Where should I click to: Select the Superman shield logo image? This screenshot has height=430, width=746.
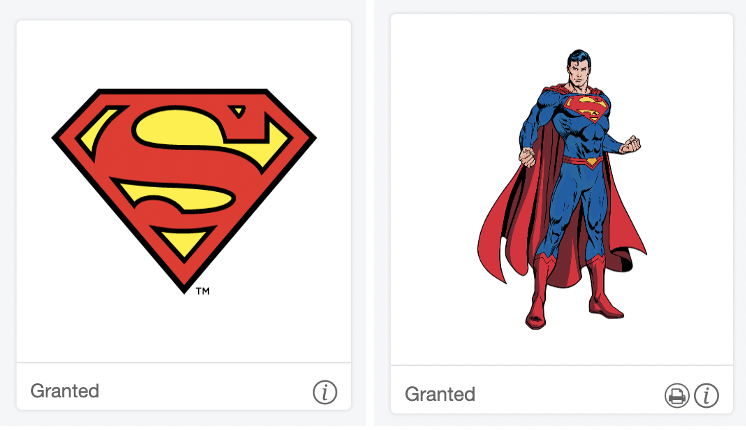184,191
